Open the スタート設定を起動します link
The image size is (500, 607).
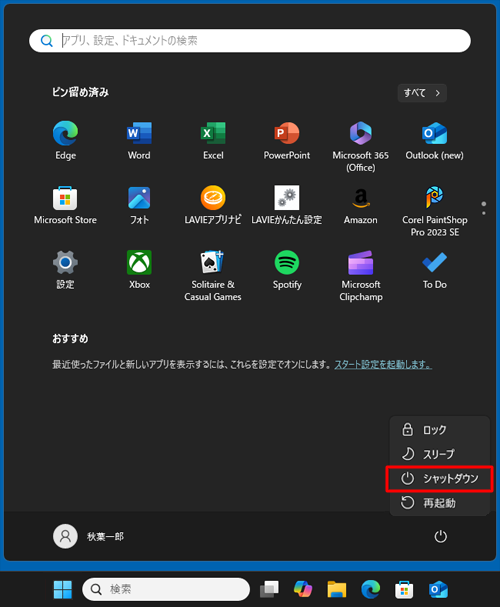383,365
